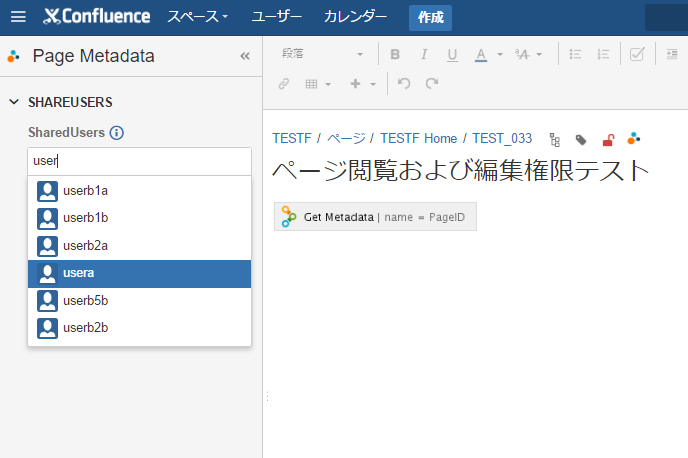
Task: Click the SharedUsers info icon
Action: point(117,132)
